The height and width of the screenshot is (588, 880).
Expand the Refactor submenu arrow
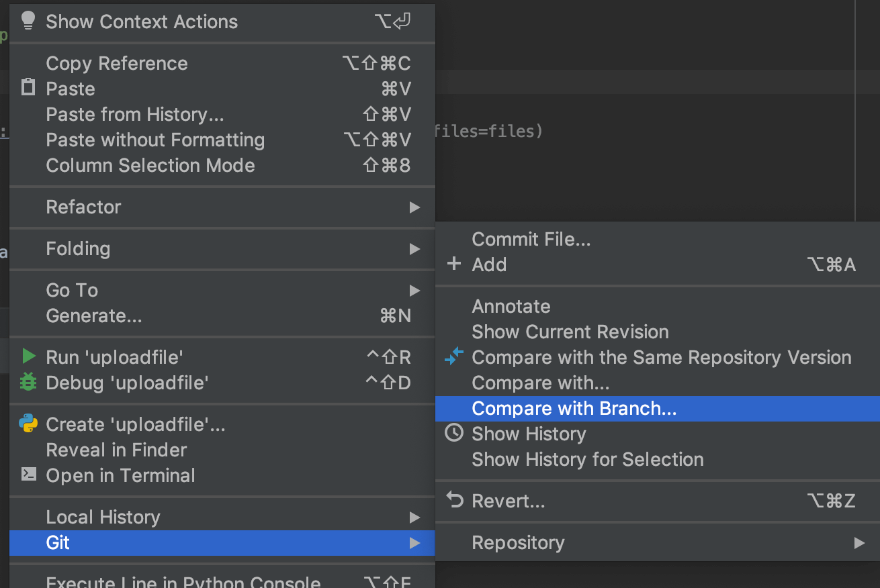pos(415,207)
